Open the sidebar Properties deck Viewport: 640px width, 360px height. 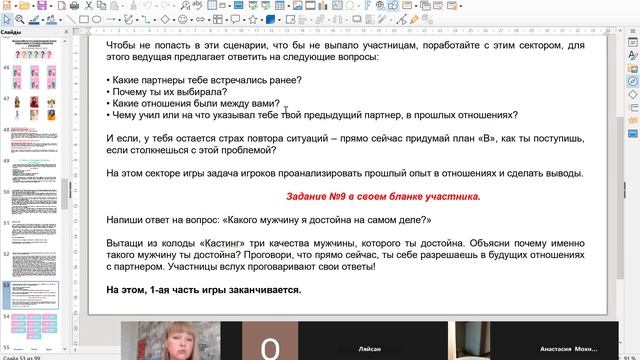tap(633, 42)
